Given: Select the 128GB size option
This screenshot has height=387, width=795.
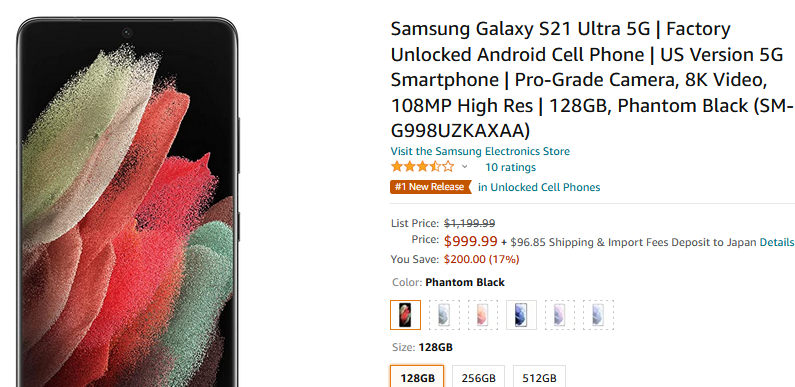Looking at the screenshot, I should tap(417, 377).
